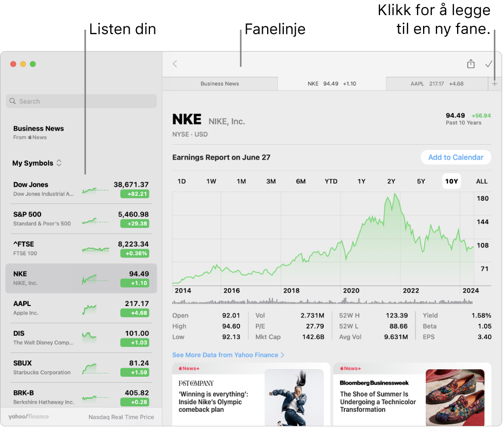Select the 10Y chart range
The image size is (504, 428).
point(451,181)
